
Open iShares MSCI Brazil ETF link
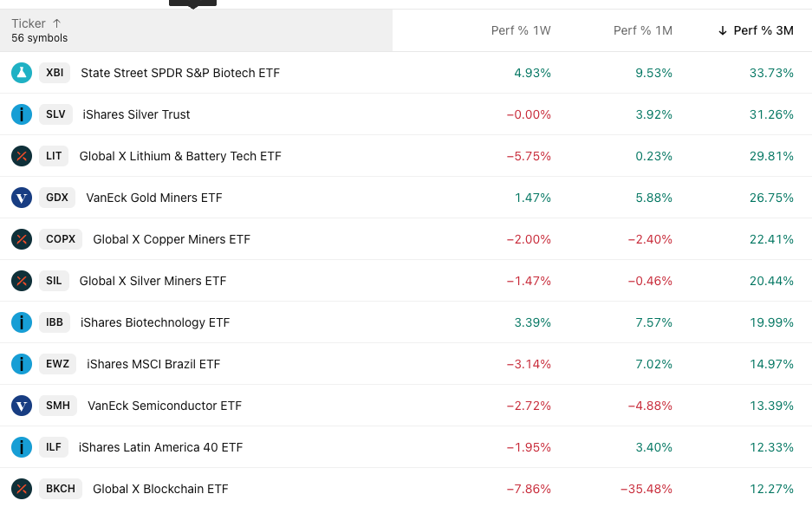153,364
